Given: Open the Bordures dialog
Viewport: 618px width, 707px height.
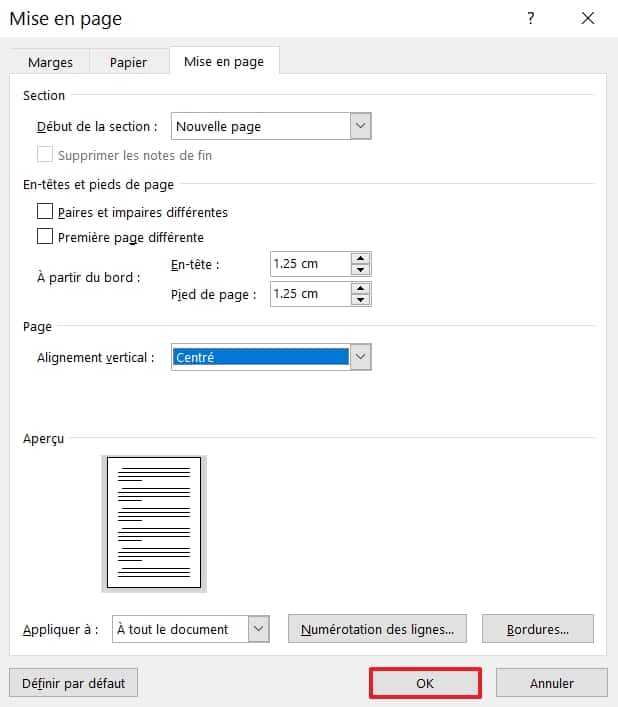Looking at the screenshot, I should (538, 629).
